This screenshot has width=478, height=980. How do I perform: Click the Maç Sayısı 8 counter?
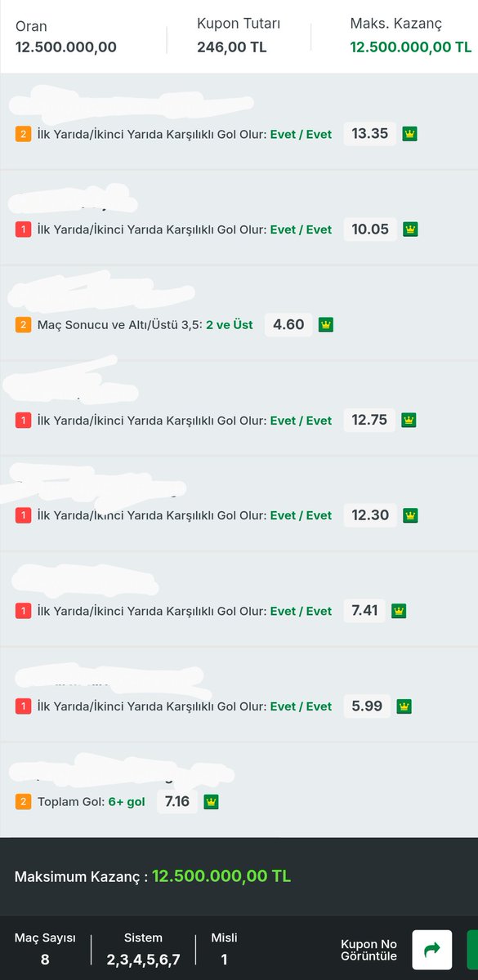pos(45,949)
